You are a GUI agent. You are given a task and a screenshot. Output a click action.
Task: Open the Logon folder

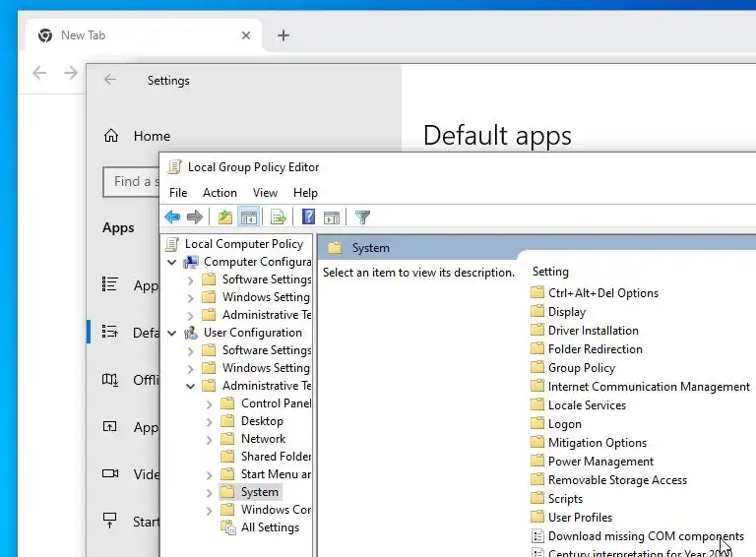tap(556, 424)
